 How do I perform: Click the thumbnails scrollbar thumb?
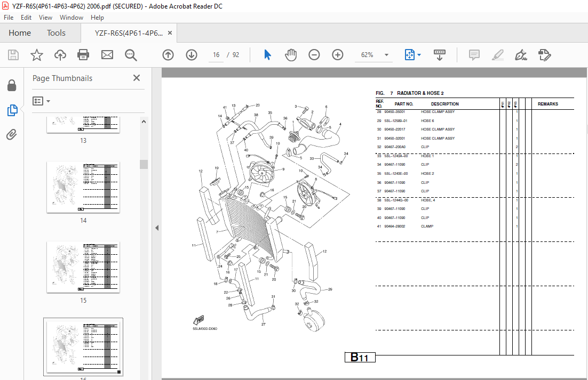pyautogui.click(x=144, y=164)
